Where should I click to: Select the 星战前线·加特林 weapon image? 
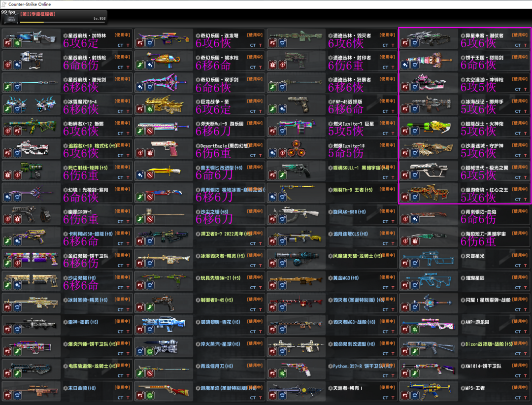tap(31, 38)
